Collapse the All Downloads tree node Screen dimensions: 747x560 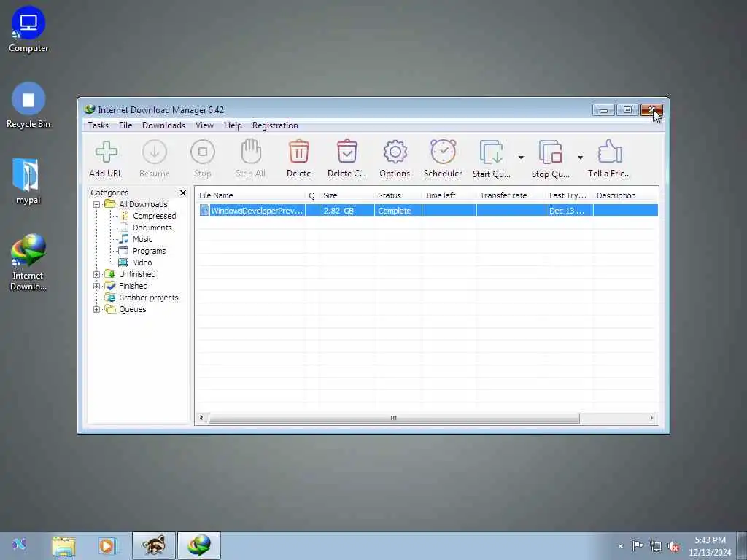pos(97,204)
